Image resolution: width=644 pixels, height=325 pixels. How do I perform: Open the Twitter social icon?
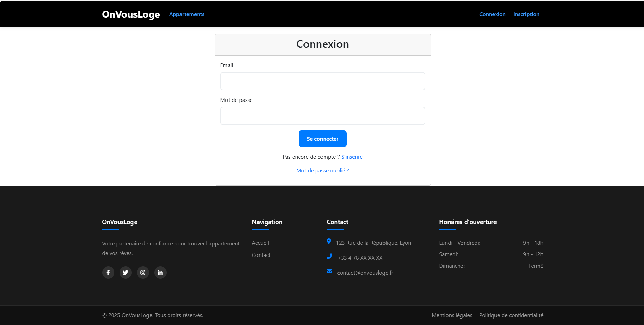[125, 273]
